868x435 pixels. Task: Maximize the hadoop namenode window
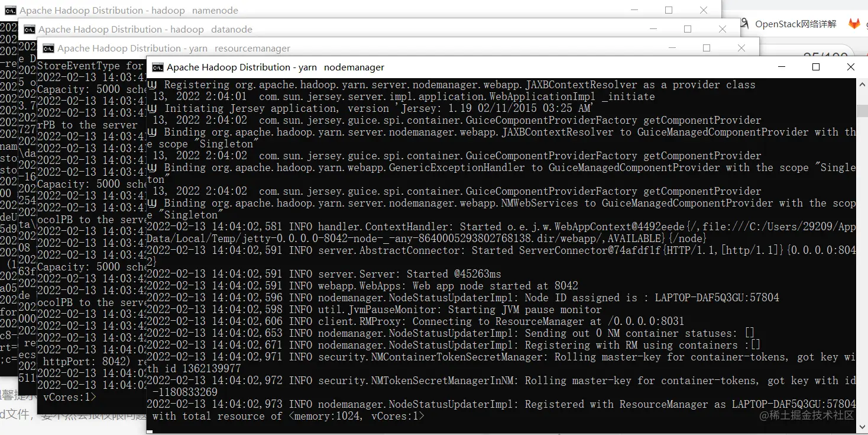point(668,10)
